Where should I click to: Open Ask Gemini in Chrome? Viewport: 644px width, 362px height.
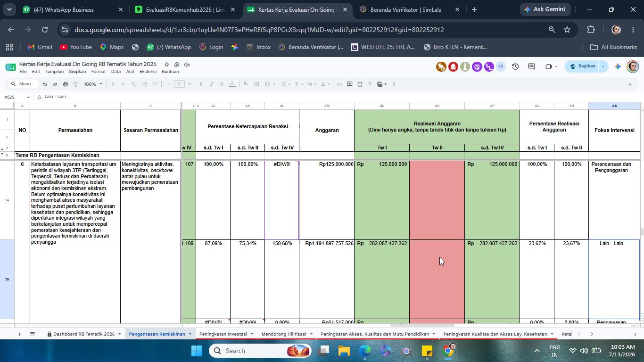pos(545,9)
